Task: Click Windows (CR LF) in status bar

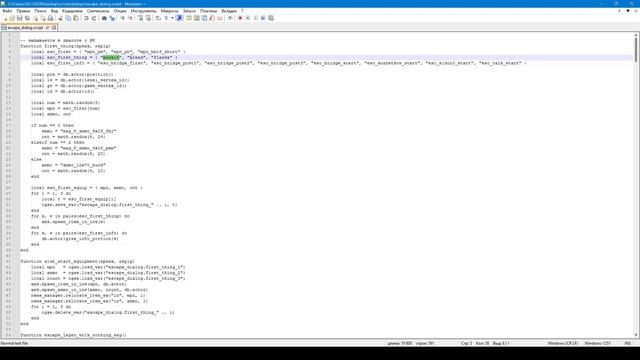Action: pyautogui.click(x=562, y=343)
